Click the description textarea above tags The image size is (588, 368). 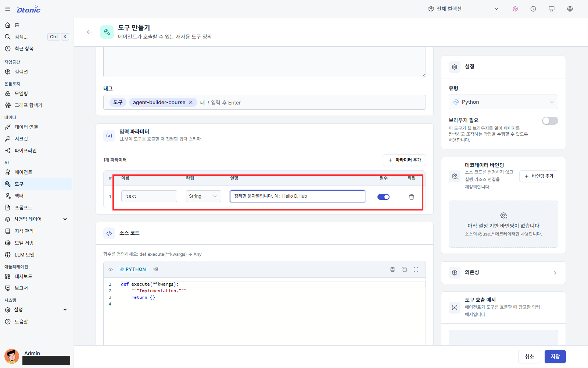point(264,62)
